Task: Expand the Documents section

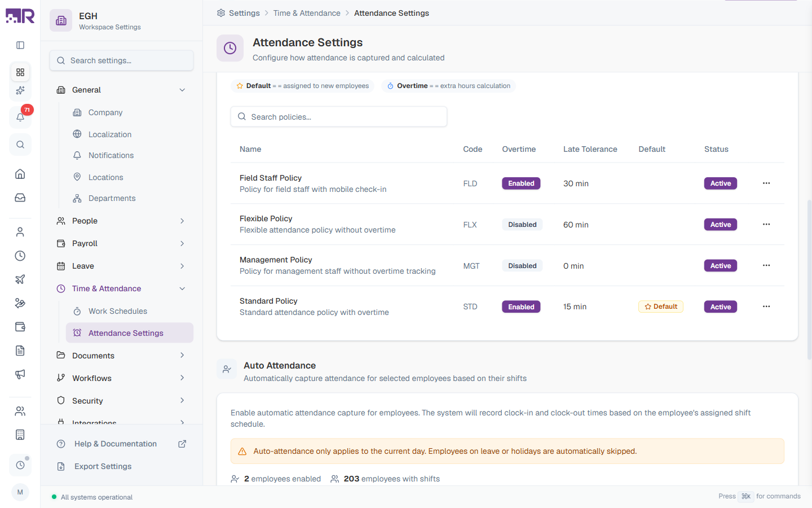Action: coord(121,356)
